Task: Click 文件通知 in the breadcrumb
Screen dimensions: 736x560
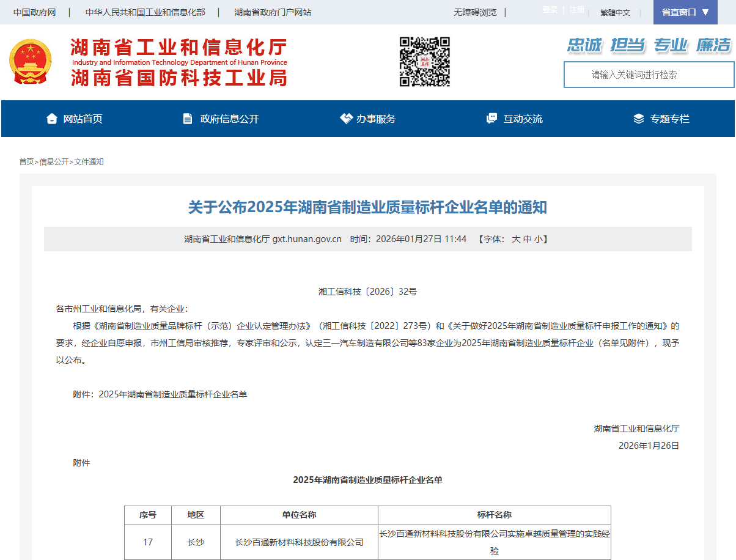Action: pos(89,162)
